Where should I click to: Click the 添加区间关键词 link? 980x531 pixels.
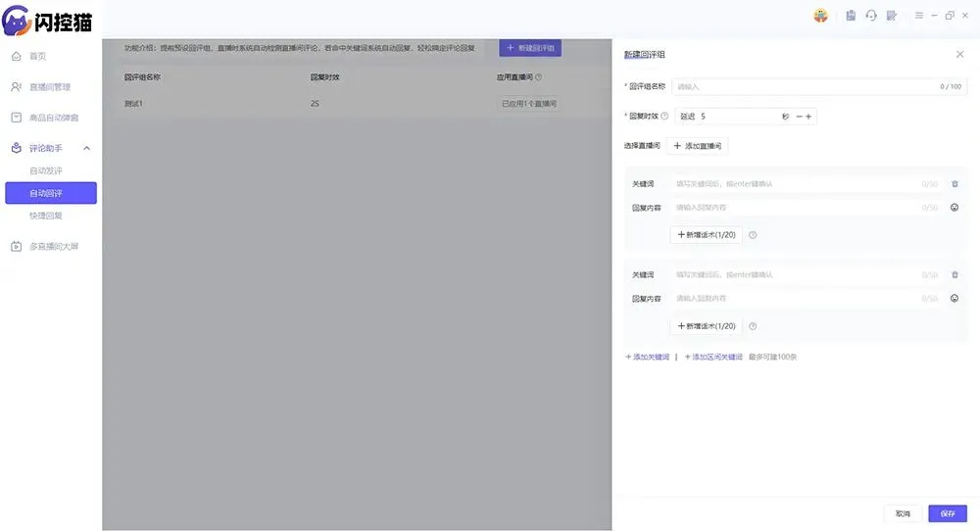(713, 357)
